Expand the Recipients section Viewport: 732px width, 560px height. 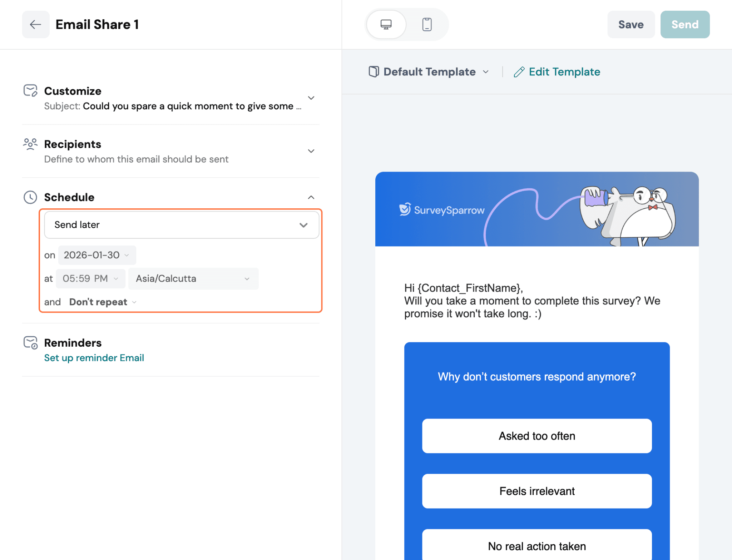pyautogui.click(x=311, y=151)
